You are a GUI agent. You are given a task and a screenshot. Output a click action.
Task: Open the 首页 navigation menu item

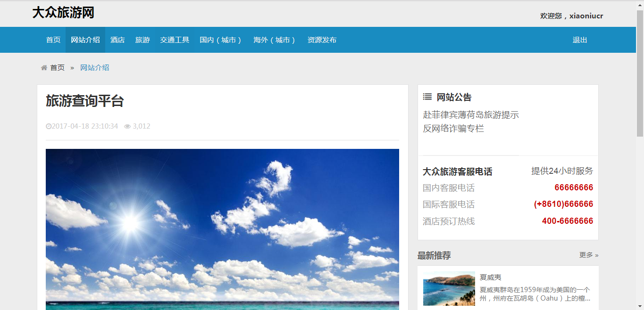pyautogui.click(x=53, y=40)
